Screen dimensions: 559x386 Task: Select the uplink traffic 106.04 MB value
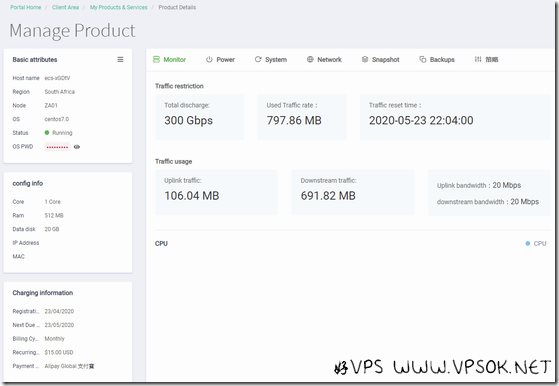point(192,196)
